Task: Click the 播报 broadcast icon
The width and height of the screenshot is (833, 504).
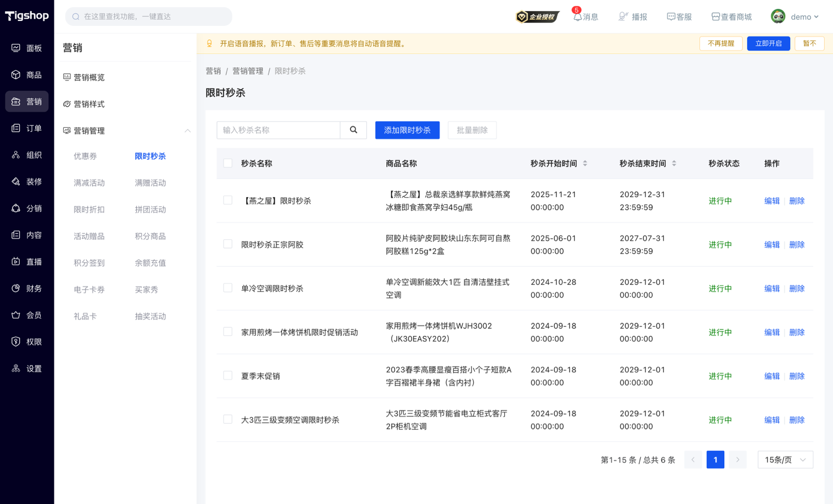Action: click(x=623, y=17)
